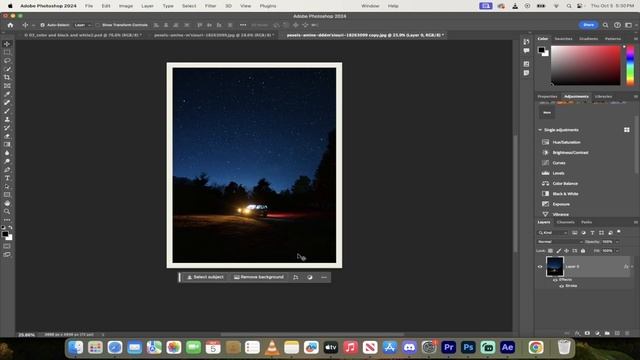The height and width of the screenshot is (360, 640).
Task: Open more options in contextual task bar
Action: click(x=324, y=277)
